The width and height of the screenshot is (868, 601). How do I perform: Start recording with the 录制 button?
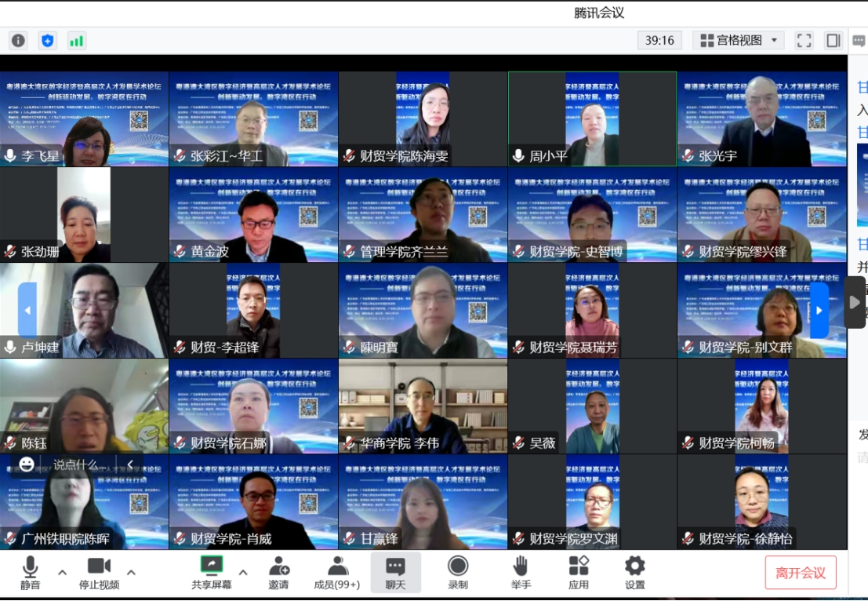click(458, 573)
